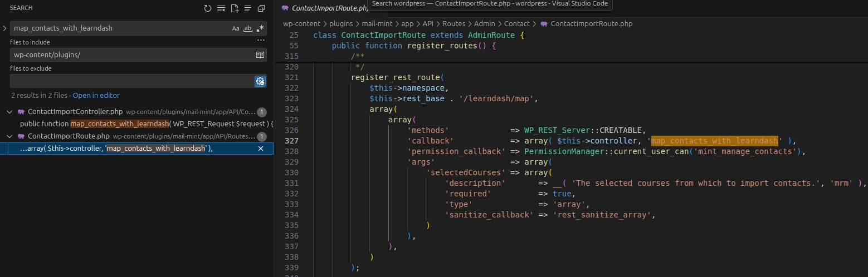Toggle Match Case search option
This screenshot has width=868, height=277.
coord(236,28)
